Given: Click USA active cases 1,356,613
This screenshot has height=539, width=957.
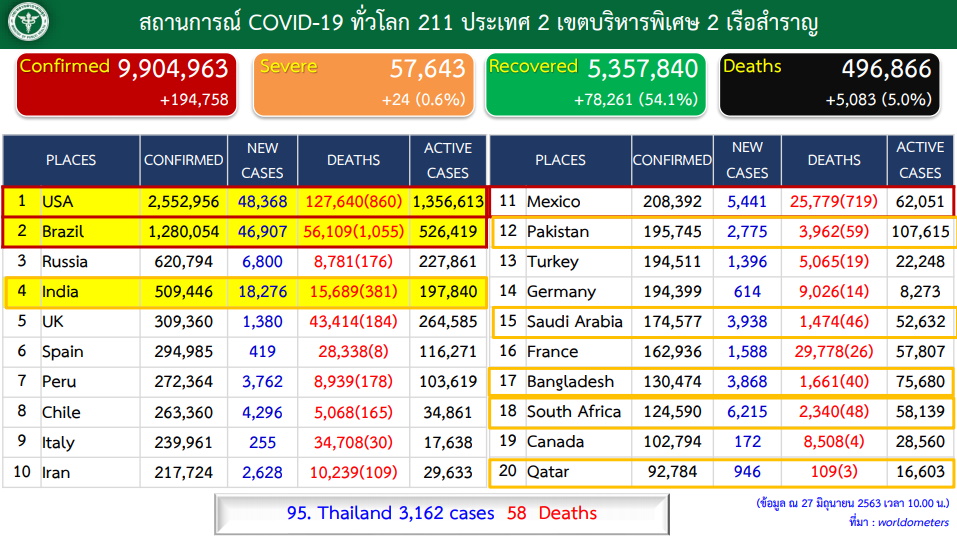Looking at the screenshot, I should (x=448, y=201).
